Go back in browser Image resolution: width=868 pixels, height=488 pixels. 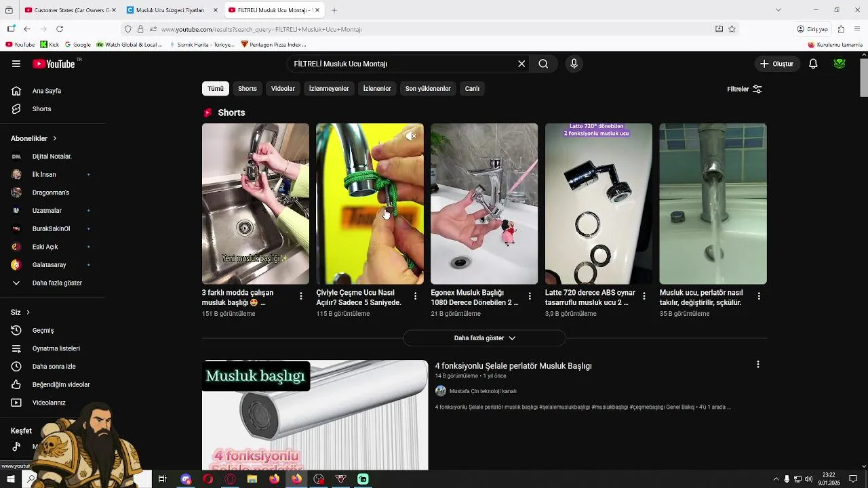26,29
